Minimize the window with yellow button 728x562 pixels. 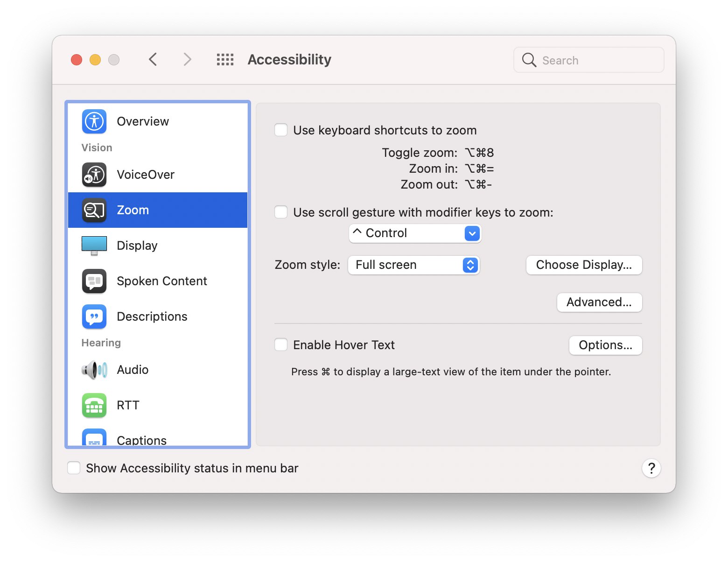95,60
